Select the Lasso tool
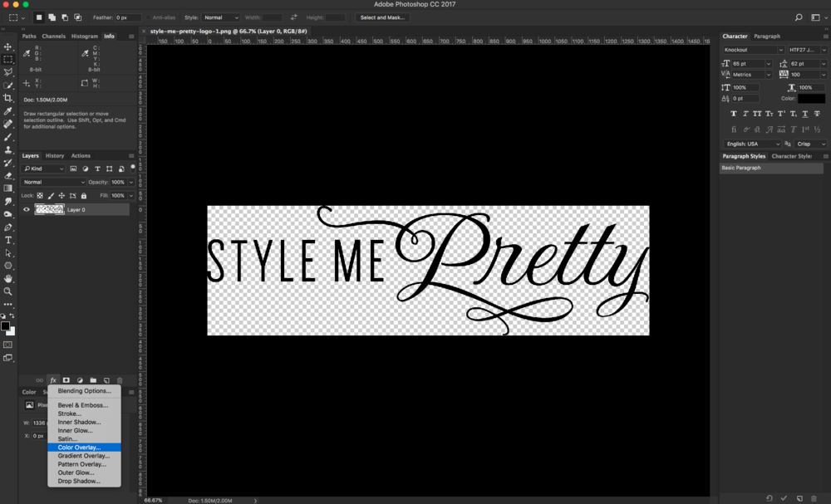 (x=9, y=72)
